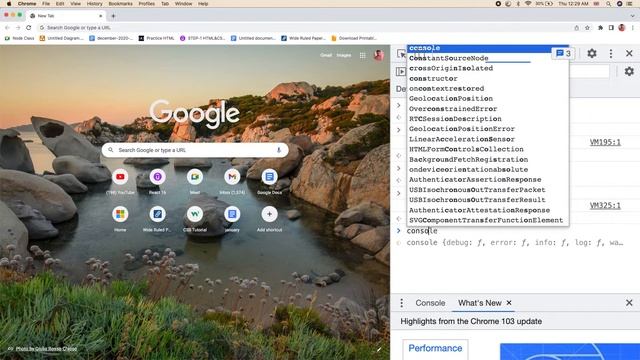Open React 18 shortcut tile
The image size is (640, 360).
click(157, 177)
